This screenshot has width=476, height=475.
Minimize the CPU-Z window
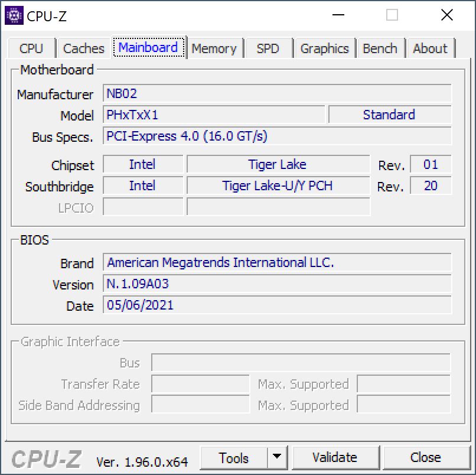[x=338, y=15]
